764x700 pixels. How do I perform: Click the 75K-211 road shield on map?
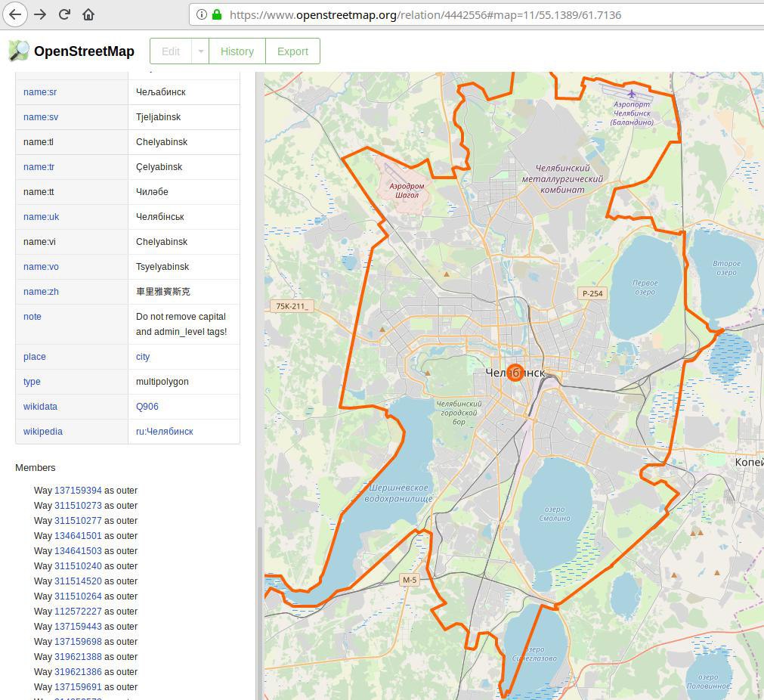(x=292, y=306)
